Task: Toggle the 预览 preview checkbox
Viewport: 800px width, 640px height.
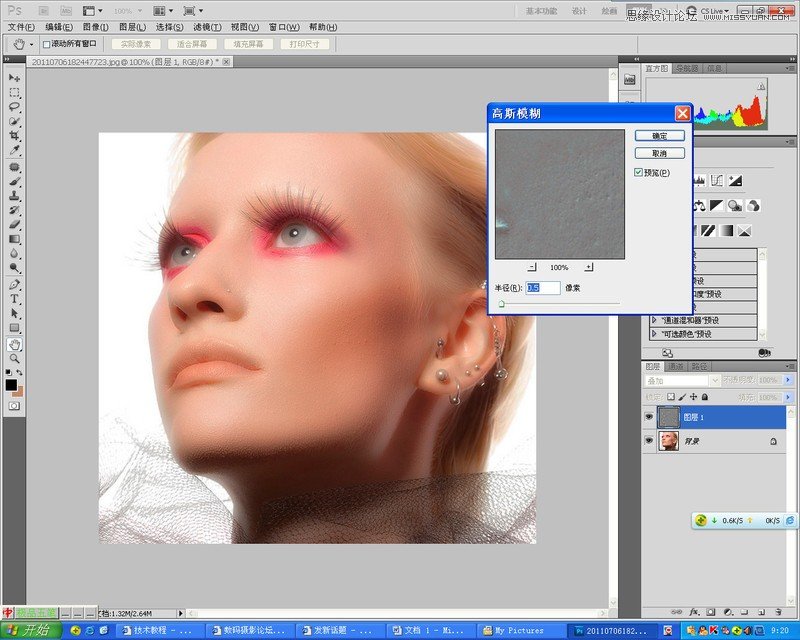Action: [x=637, y=172]
